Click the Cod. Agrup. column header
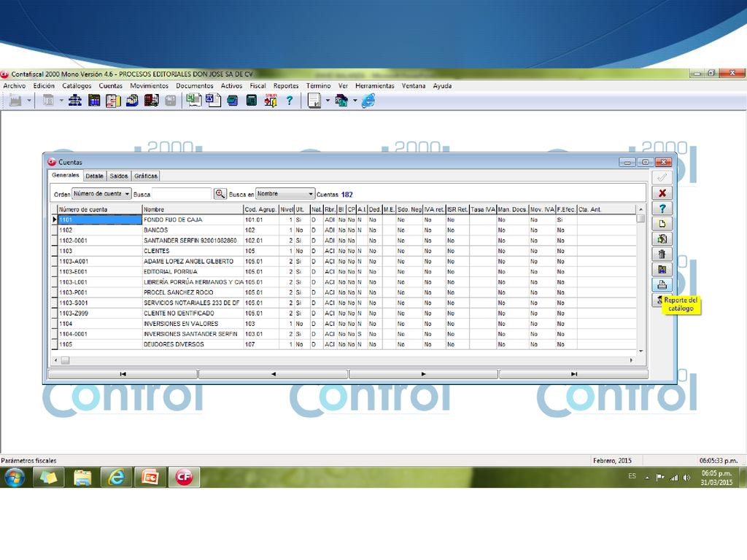The height and width of the screenshot is (560, 747). pyautogui.click(x=261, y=209)
